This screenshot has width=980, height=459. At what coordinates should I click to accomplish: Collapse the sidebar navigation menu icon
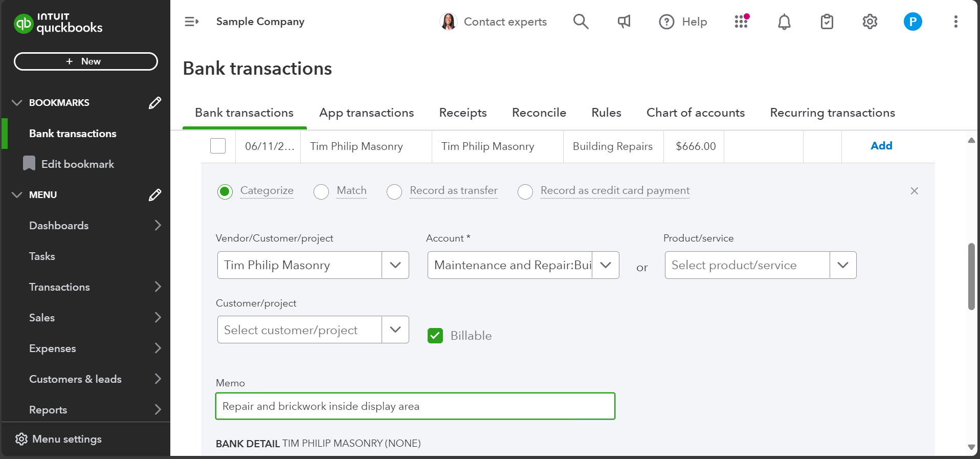click(x=191, y=21)
